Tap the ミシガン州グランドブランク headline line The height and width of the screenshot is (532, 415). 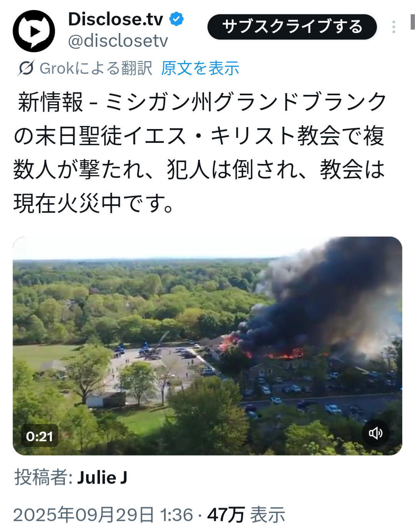tap(246, 102)
